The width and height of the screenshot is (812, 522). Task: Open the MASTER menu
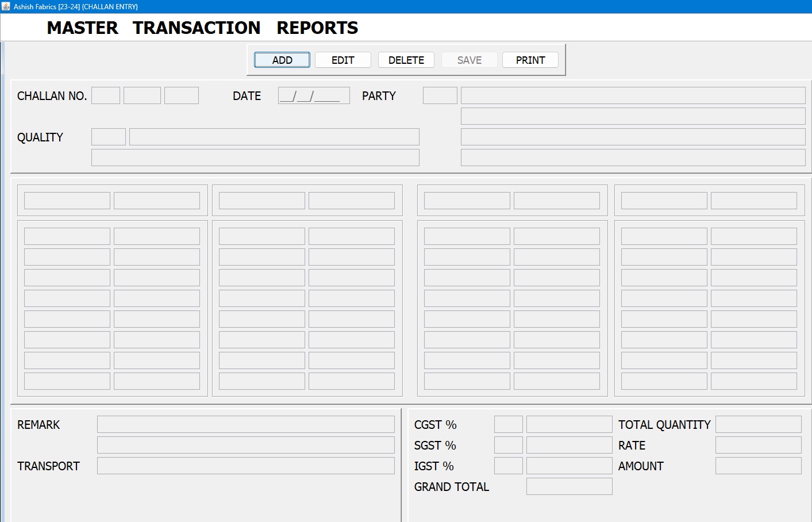pos(82,28)
